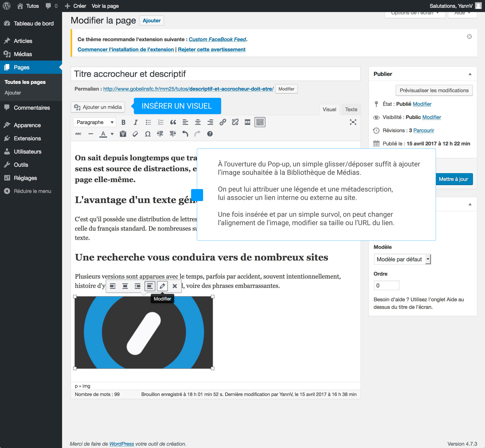Collapse the Publier panel
The height and width of the screenshot is (448, 485).
pyautogui.click(x=470, y=74)
